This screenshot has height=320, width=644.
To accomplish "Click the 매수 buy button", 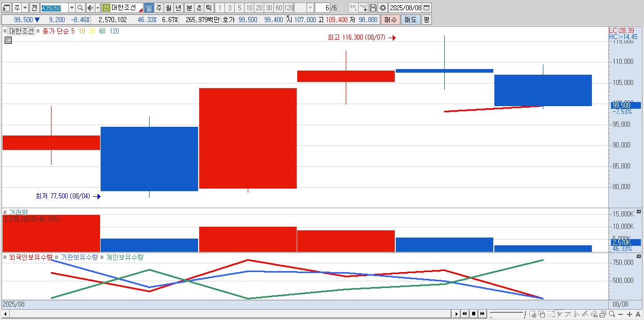I will pyautogui.click(x=390, y=20).
